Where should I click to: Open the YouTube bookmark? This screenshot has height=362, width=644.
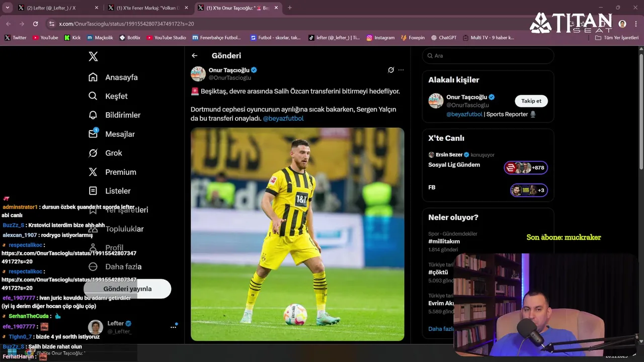(45, 38)
